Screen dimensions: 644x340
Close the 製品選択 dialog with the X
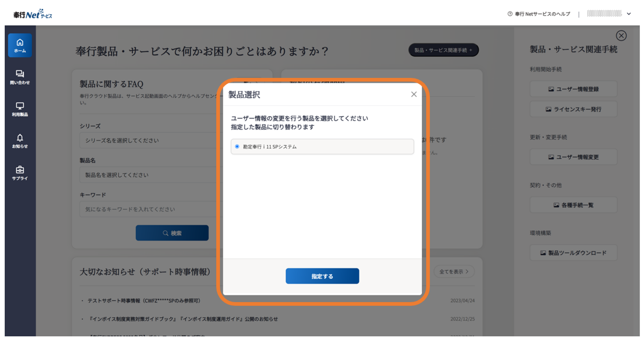(x=414, y=94)
